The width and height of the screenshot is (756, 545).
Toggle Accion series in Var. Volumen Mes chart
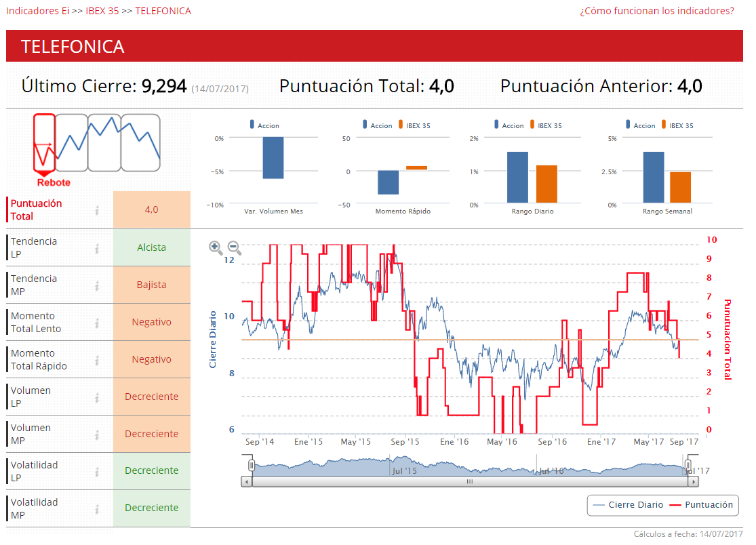pyautogui.click(x=264, y=125)
